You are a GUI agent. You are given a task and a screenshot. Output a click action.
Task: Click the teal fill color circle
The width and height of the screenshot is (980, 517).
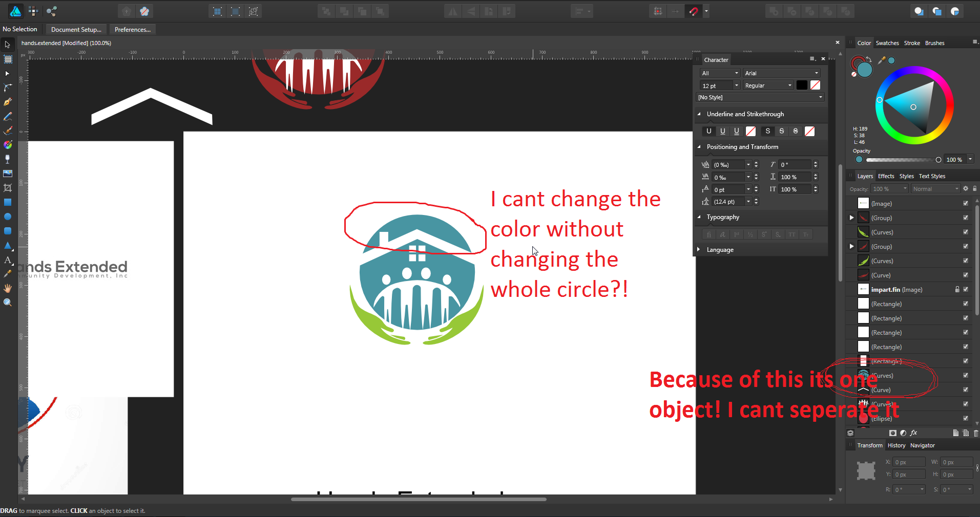pos(865,70)
